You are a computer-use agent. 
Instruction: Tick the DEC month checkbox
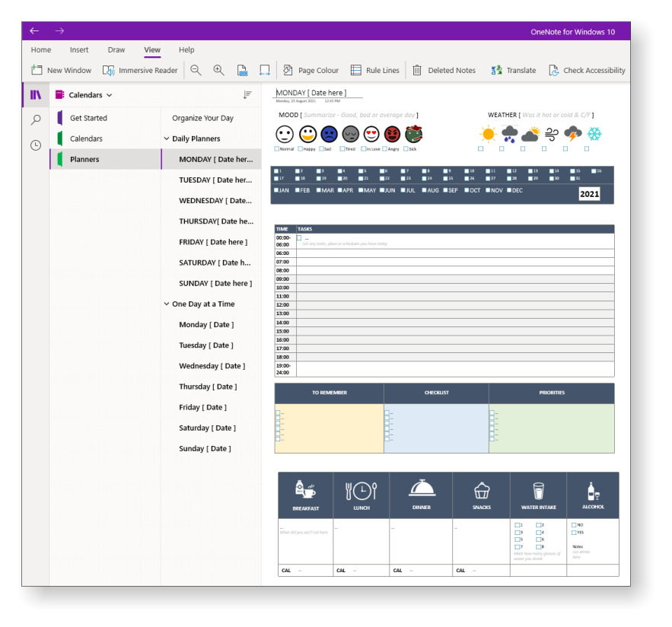pos(510,190)
